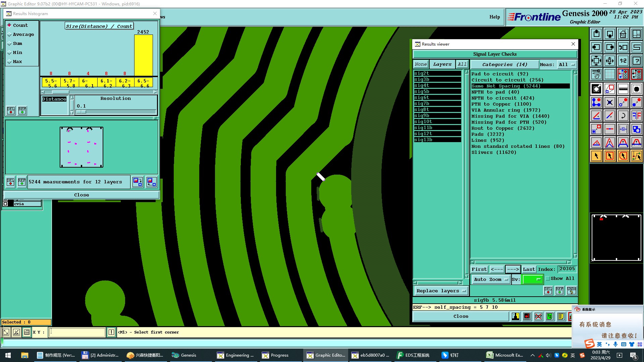Click the net select arrow tool
644x362 pixels.
click(x=636, y=156)
